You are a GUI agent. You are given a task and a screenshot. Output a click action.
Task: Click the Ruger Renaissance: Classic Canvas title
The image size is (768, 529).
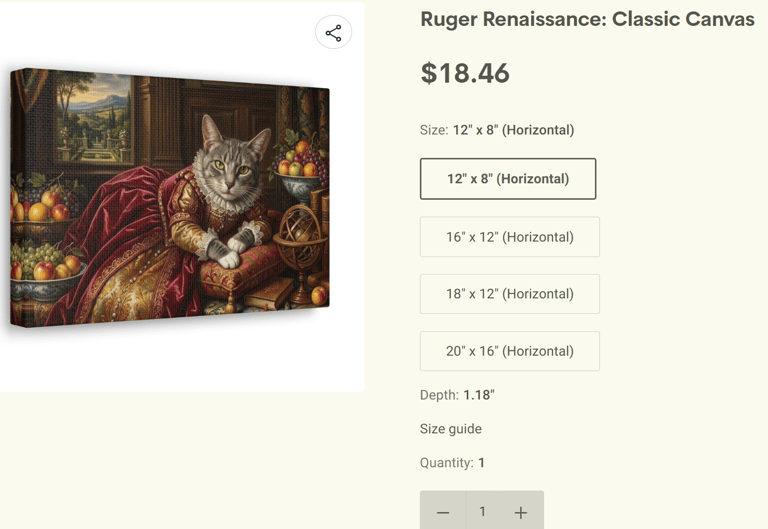[587, 19]
